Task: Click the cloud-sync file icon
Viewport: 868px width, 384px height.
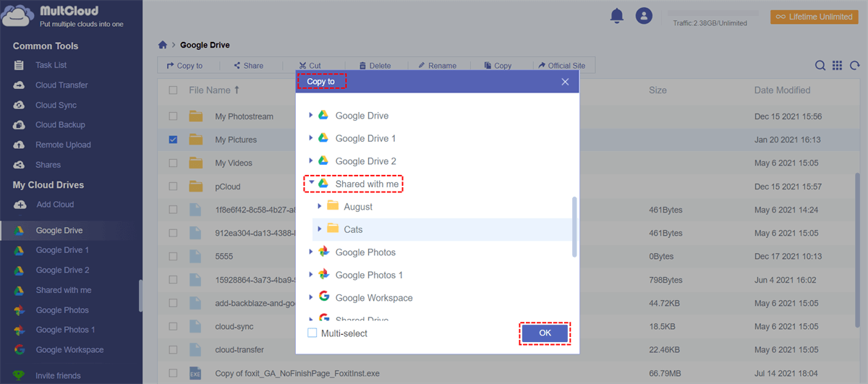Action: point(195,327)
